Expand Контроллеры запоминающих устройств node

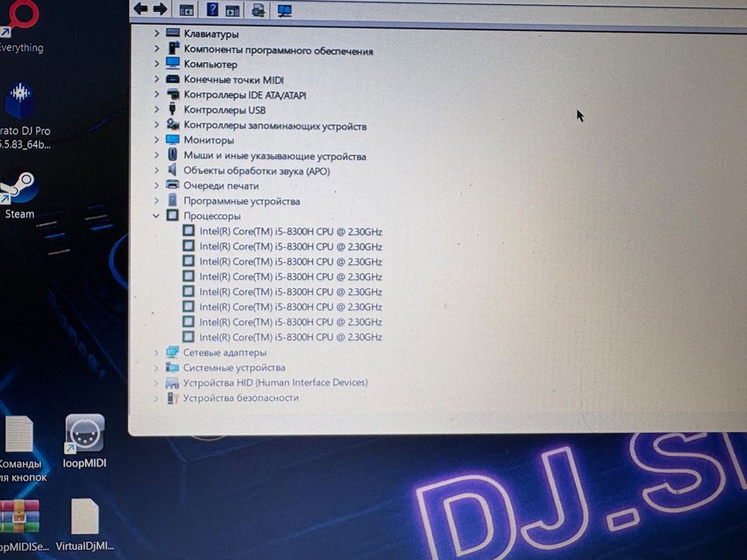tap(156, 125)
